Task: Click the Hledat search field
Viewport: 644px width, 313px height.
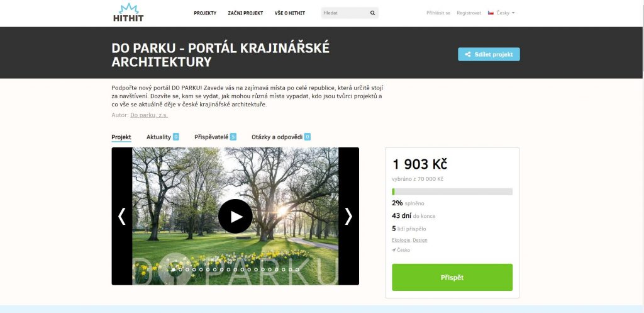Action: point(345,13)
